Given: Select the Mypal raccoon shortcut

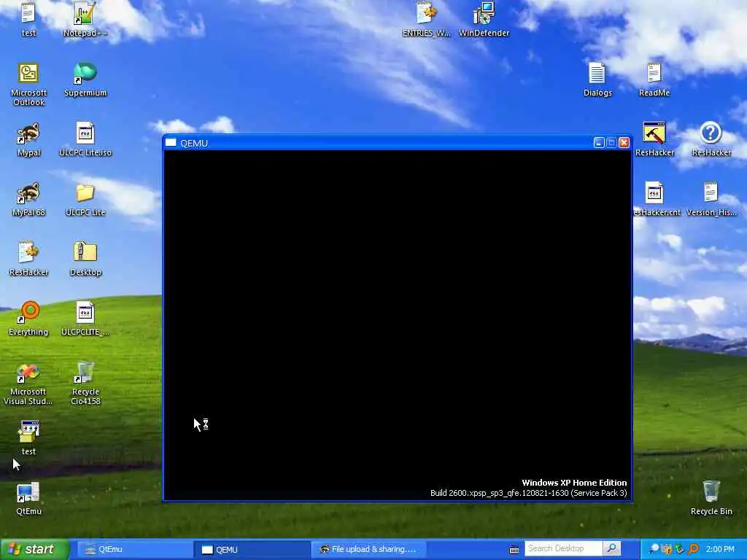Looking at the screenshot, I should [x=28, y=139].
